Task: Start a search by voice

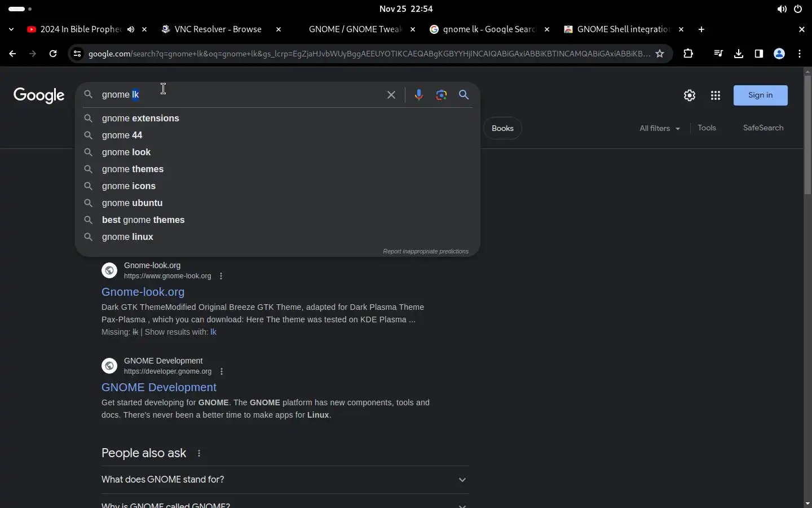Action: pos(419,95)
